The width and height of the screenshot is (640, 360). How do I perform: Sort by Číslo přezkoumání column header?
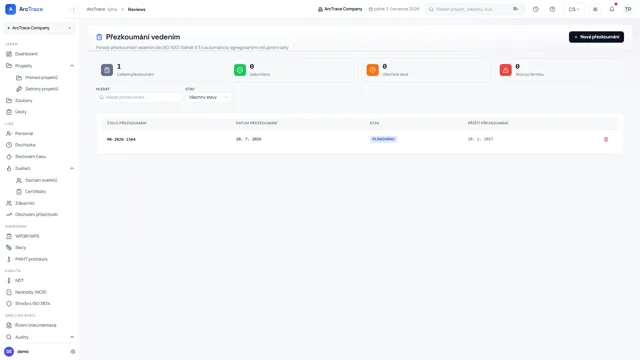pos(127,123)
